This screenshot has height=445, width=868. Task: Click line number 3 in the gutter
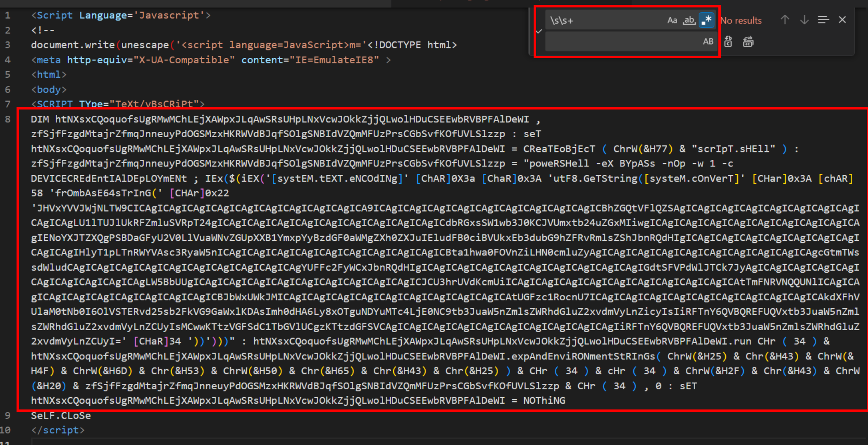tap(7, 45)
